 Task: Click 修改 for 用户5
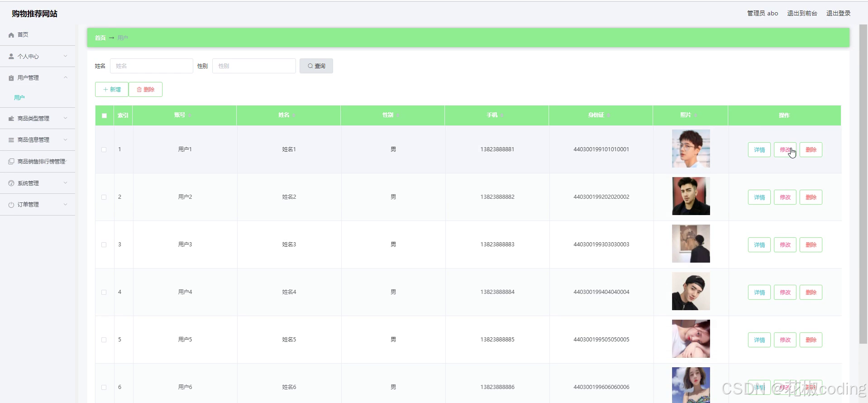point(785,340)
